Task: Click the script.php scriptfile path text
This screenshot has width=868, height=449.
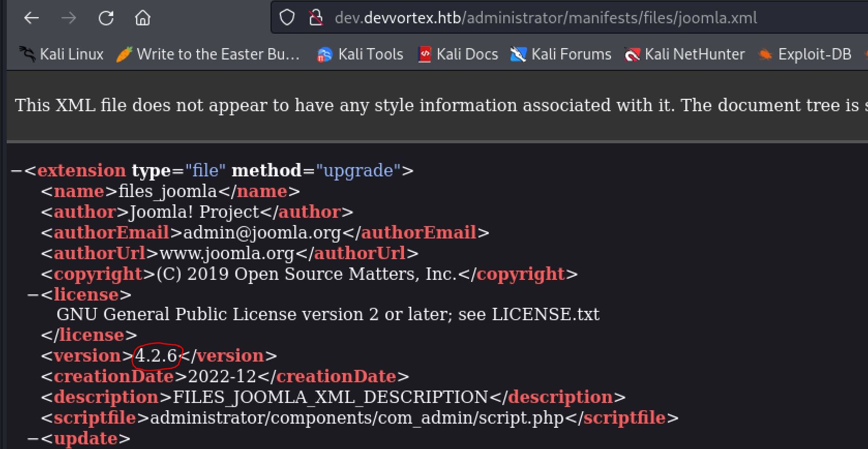Action: pyautogui.click(x=357, y=418)
